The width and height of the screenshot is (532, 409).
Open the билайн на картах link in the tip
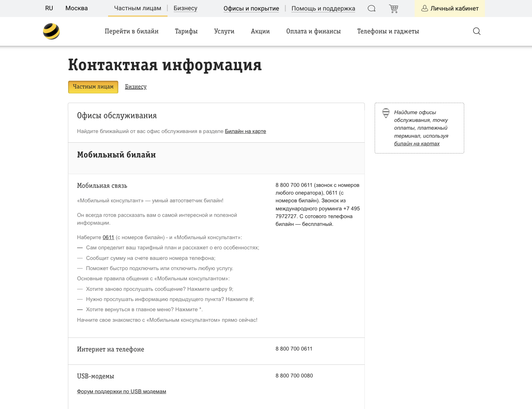point(416,144)
